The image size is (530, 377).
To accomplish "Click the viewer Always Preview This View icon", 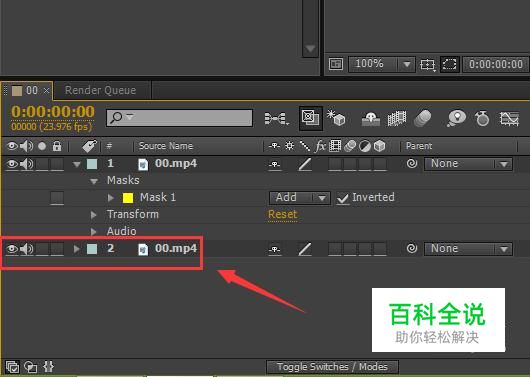I will click(x=336, y=64).
